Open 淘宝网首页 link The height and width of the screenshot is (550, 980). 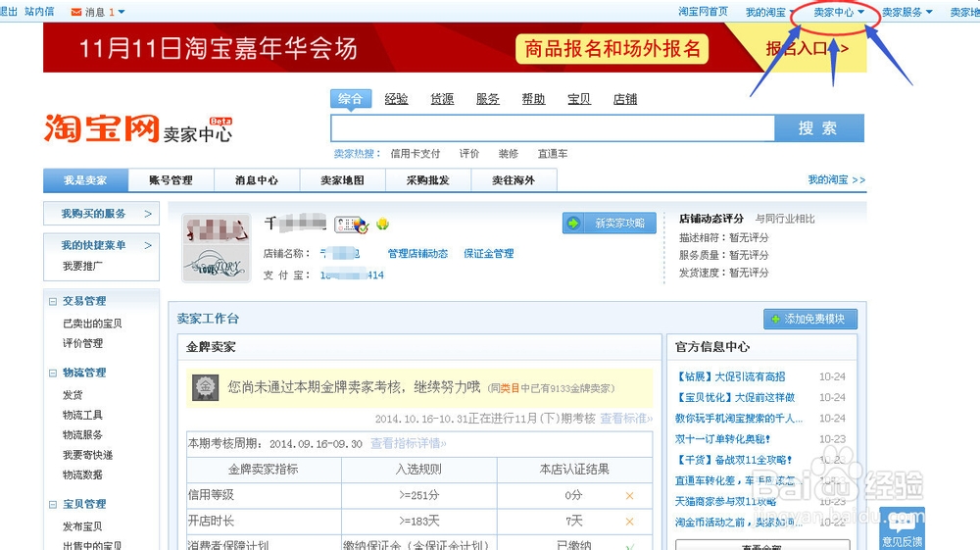703,12
